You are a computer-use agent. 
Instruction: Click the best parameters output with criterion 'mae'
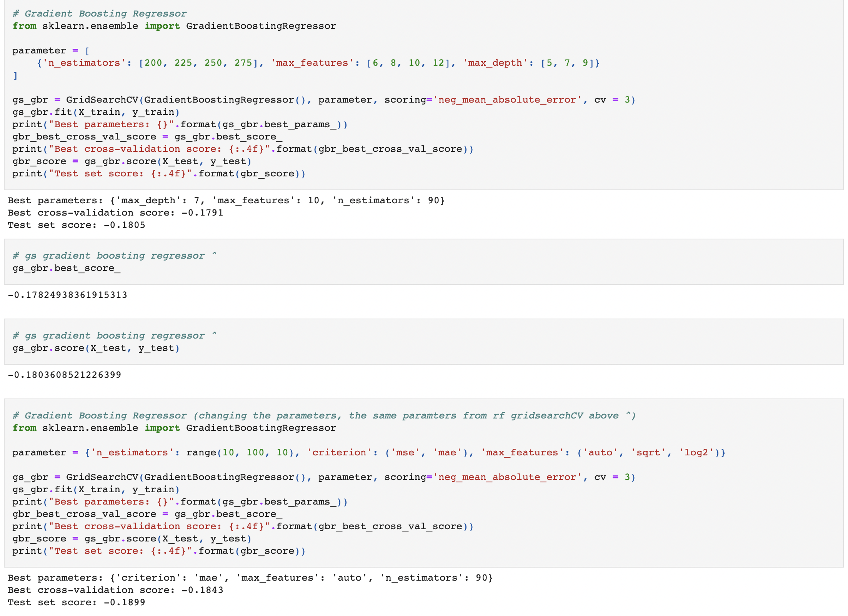coord(250,578)
